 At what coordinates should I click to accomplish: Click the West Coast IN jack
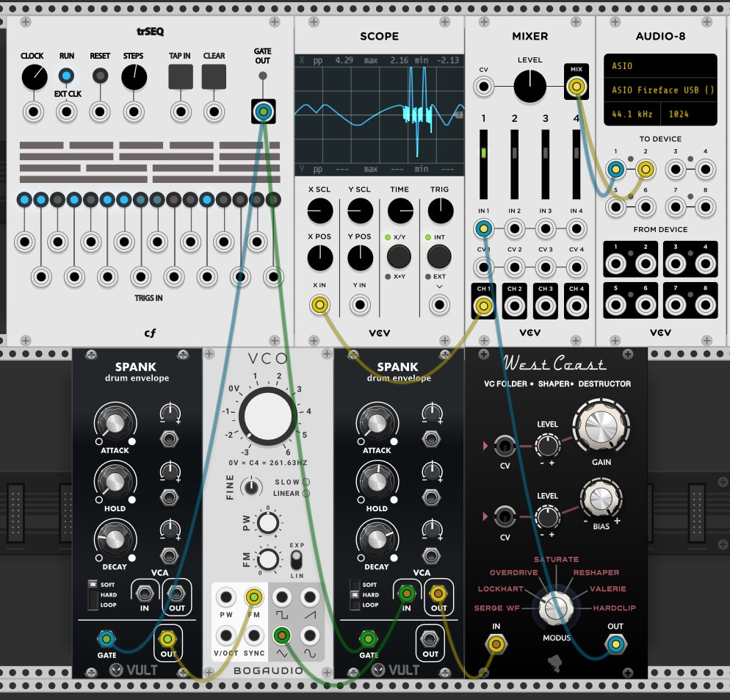coord(496,645)
